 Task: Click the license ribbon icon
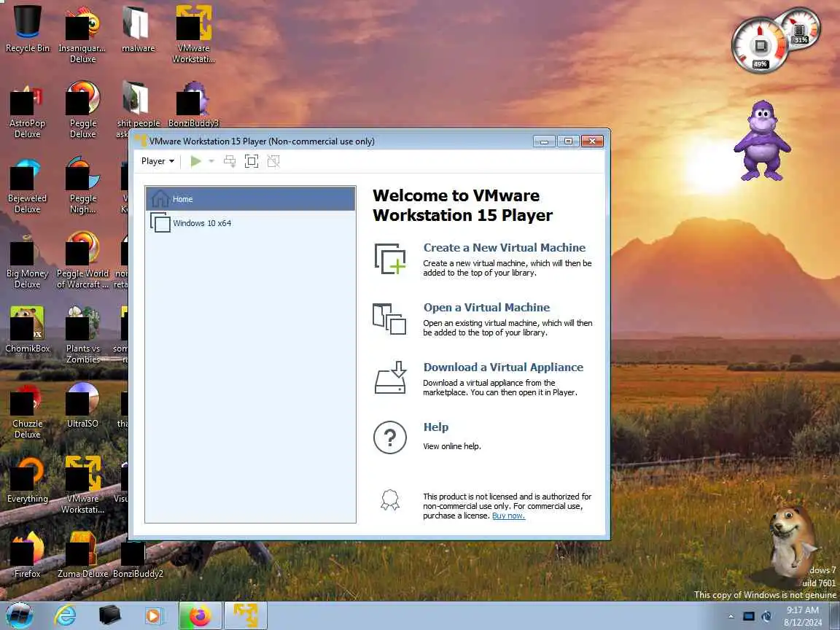pos(390,499)
